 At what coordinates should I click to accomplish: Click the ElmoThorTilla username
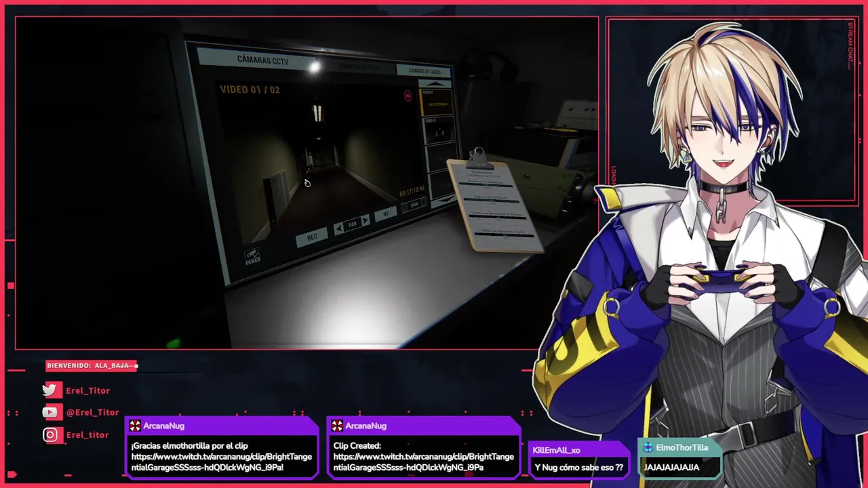pyautogui.click(x=682, y=447)
